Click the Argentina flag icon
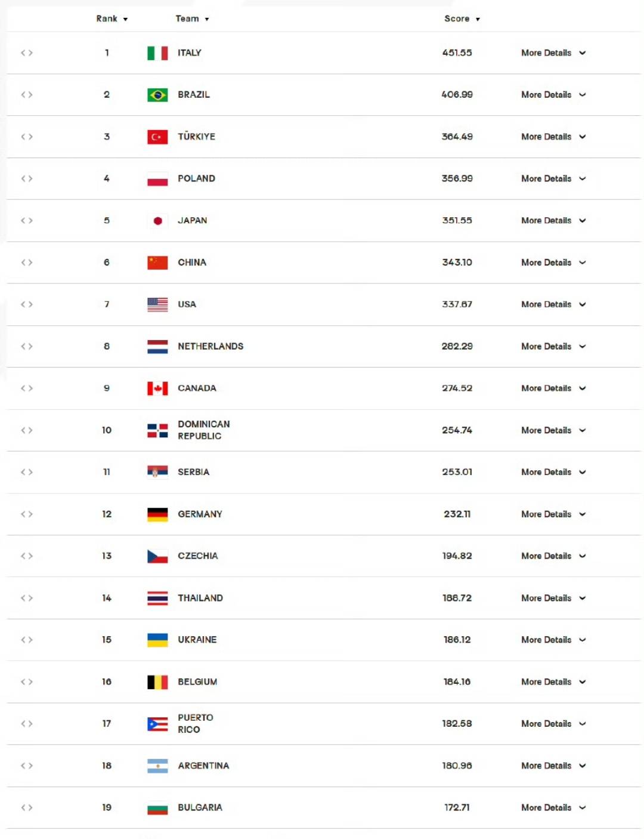The height and width of the screenshot is (839, 644). point(157,766)
